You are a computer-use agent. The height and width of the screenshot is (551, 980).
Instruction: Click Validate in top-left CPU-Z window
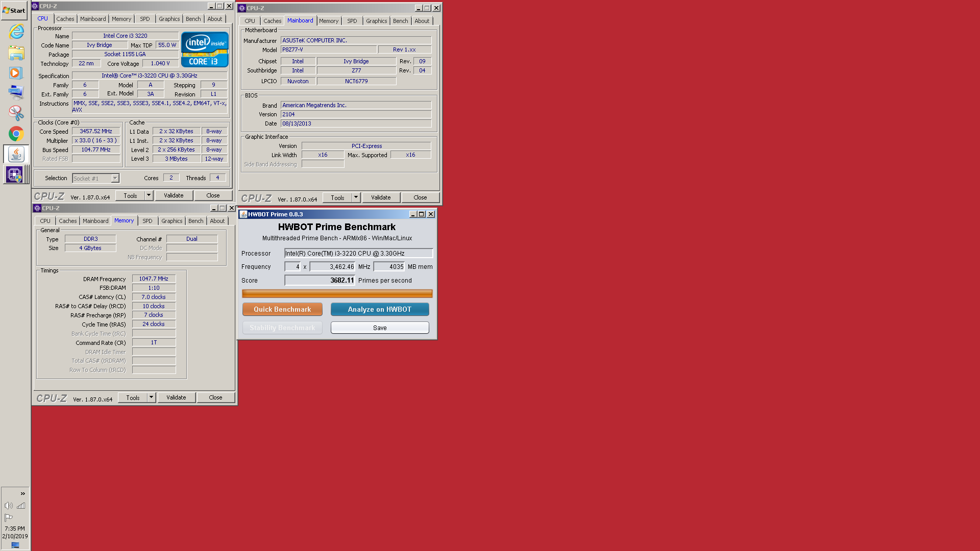coord(174,195)
